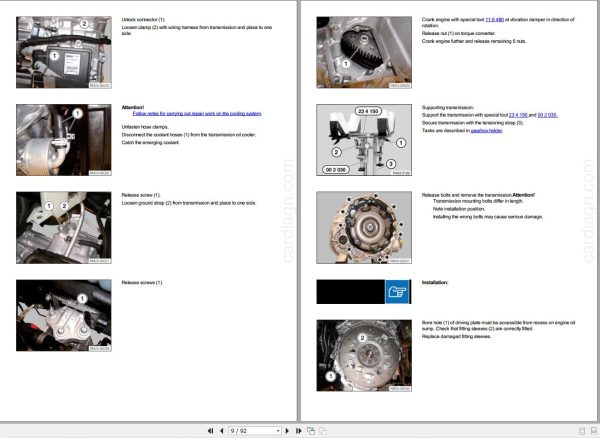Click the greyed next view icon
This screenshot has height=438, width=600.
coord(323,431)
